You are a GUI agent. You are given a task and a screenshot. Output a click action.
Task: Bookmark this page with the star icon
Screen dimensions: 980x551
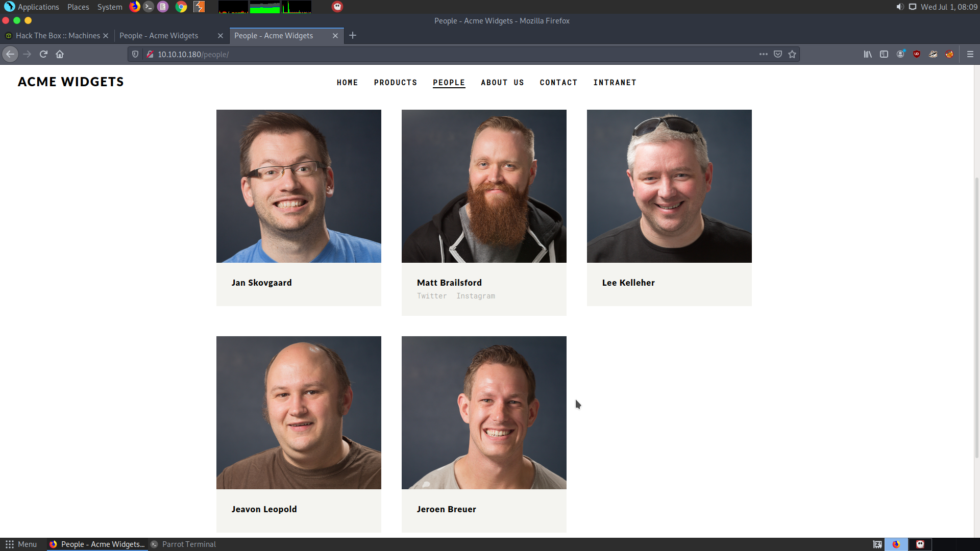click(792, 54)
